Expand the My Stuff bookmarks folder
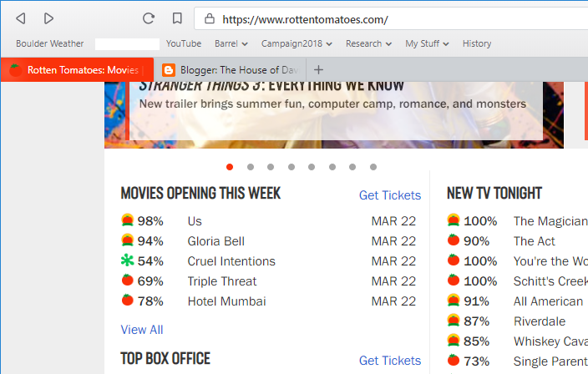The height and width of the screenshot is (374, 588). point(427,44)
